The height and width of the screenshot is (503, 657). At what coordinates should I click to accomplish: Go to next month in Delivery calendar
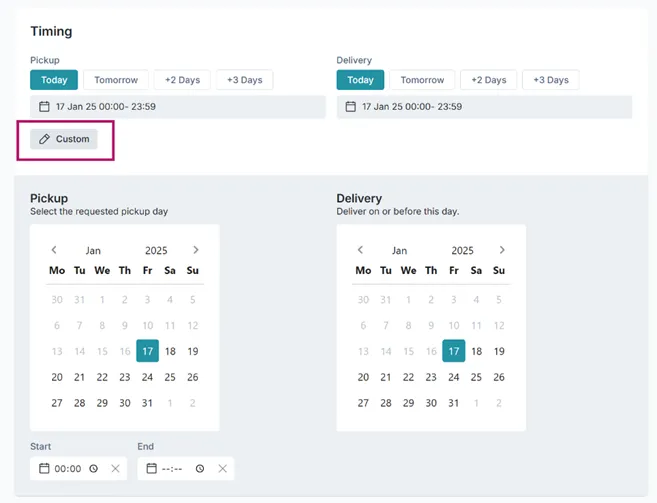coord(502,250)
